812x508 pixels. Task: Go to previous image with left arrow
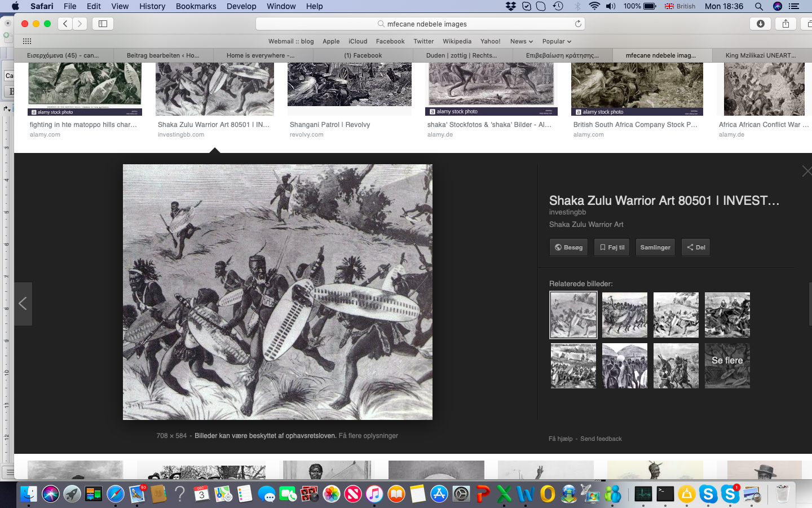point(23,304)
